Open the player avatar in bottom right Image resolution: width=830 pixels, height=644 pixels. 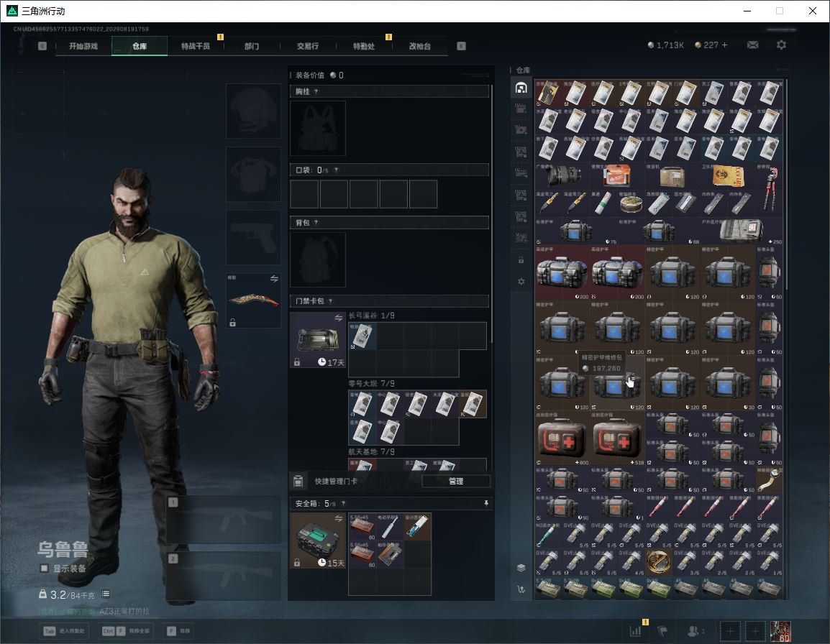click(780, 631)
